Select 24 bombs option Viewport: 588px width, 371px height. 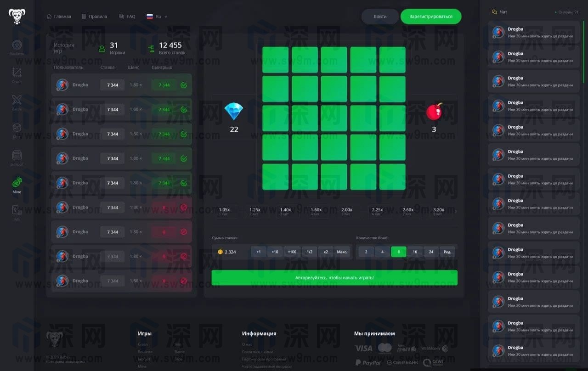tap(431, 252)
